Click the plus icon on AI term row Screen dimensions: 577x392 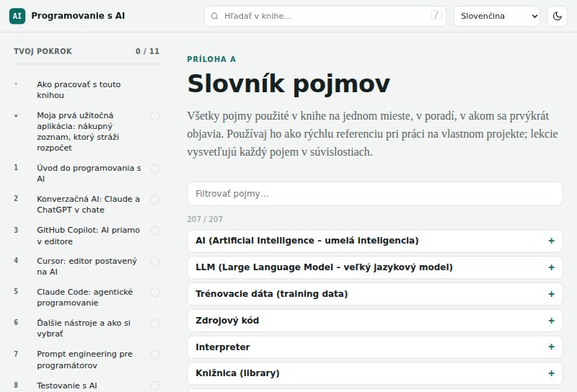pyautogui.click(x=551, y=241)
